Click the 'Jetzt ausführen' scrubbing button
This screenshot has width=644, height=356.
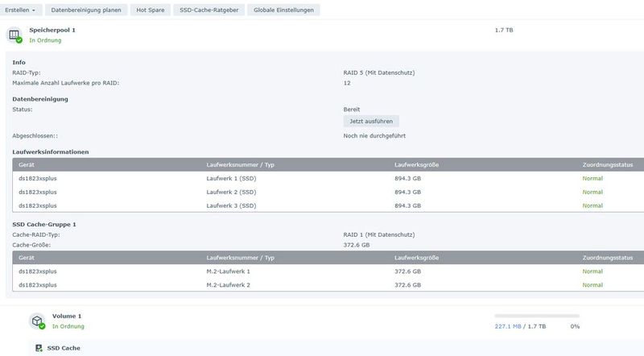pyautogui.click(x=371, y=122)
